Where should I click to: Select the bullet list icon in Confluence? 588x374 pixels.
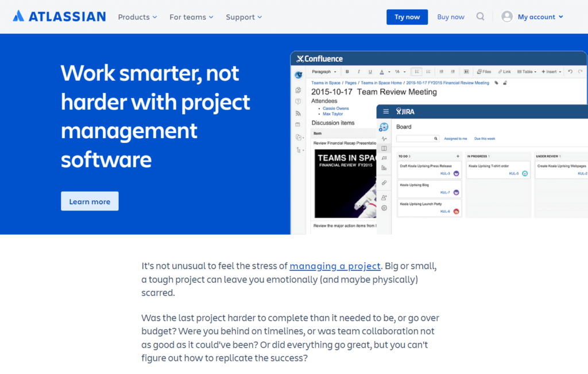[x=417, y=72]
